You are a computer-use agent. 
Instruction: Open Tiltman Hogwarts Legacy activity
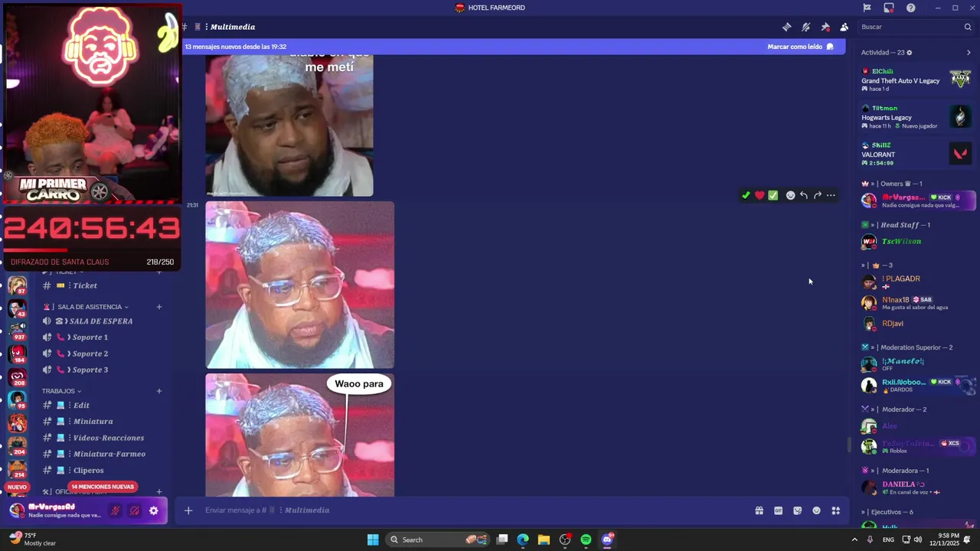[916, 116]
